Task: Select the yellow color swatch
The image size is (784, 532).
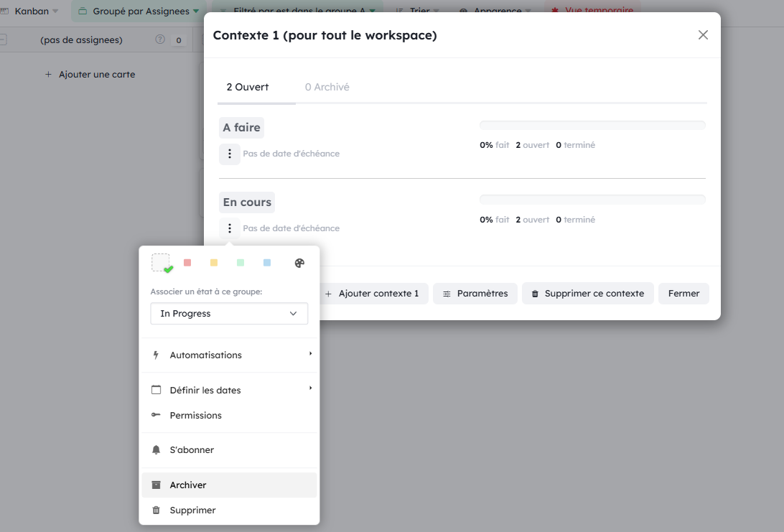Action: pos(214,263)
